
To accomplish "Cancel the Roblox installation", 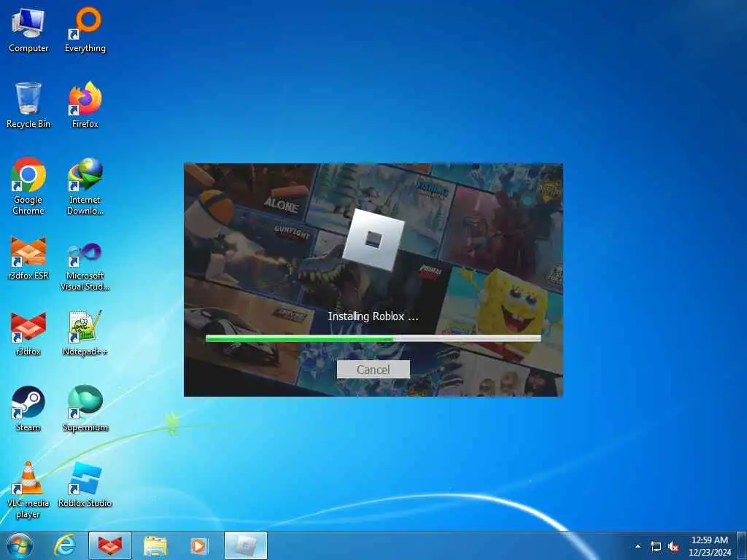I will (373, 370).
